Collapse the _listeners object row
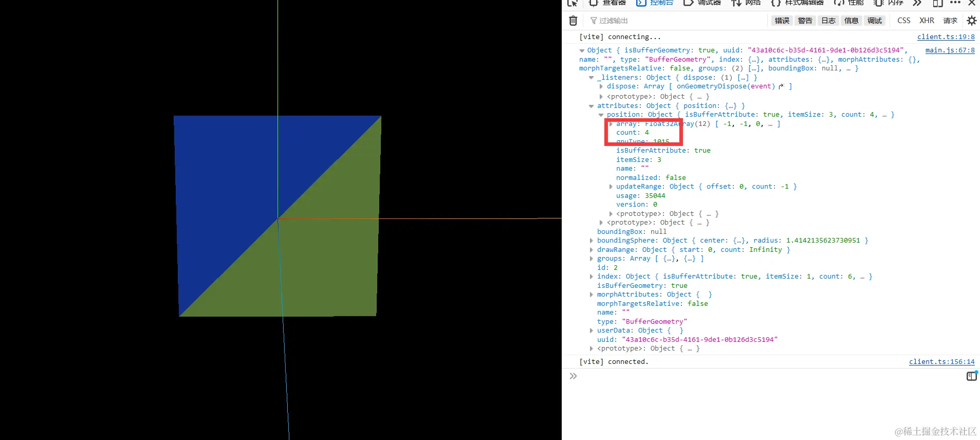This screenshot has height=440, width=980. click(x=591, y=78)
